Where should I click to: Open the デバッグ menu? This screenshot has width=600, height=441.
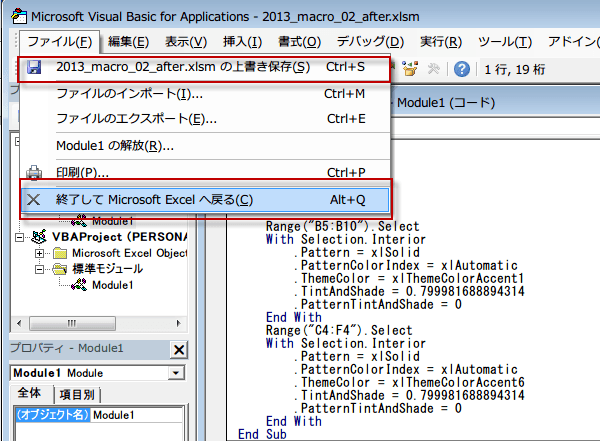coord(371,41)
